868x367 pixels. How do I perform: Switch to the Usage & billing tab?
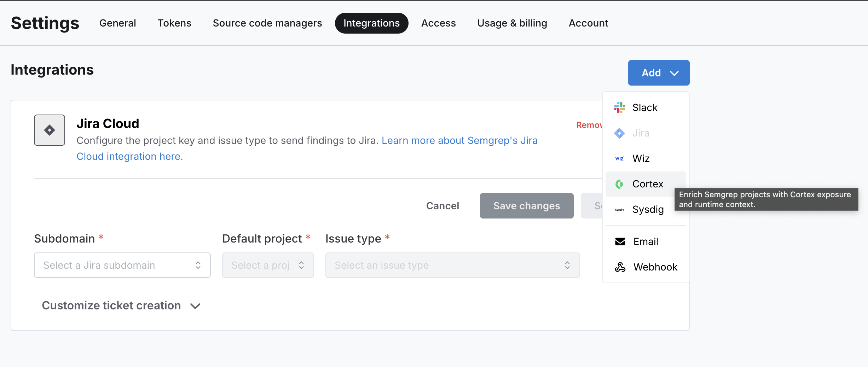pyautogui.click(x=512, y=23)
